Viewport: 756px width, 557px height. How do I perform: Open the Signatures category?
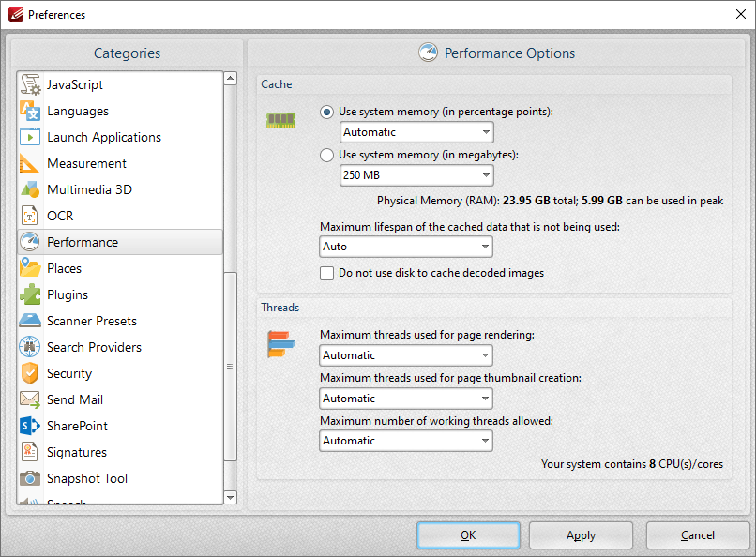(120, 452)
